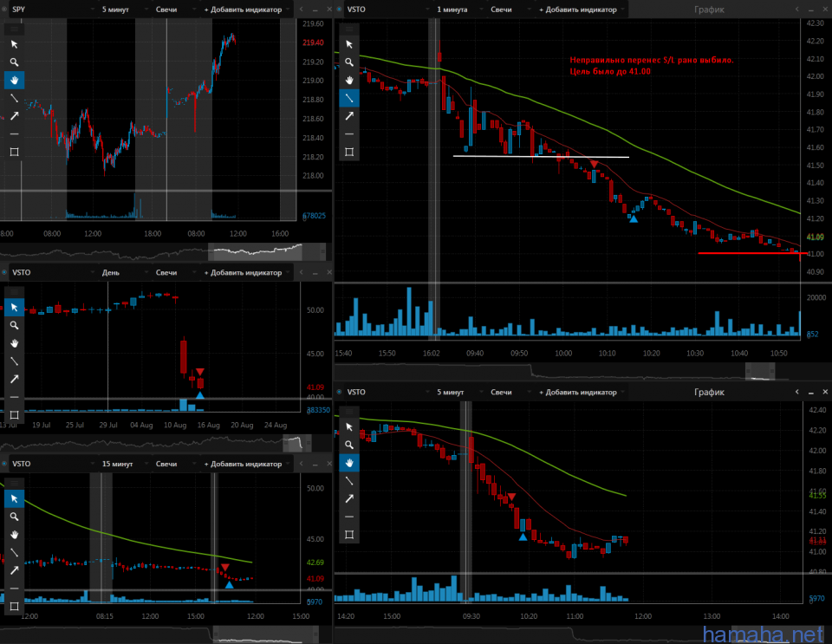This screenshot has width=832, height=644.
Task: Select the horizontal line tool in SPY chart
Action: [15, 134]
